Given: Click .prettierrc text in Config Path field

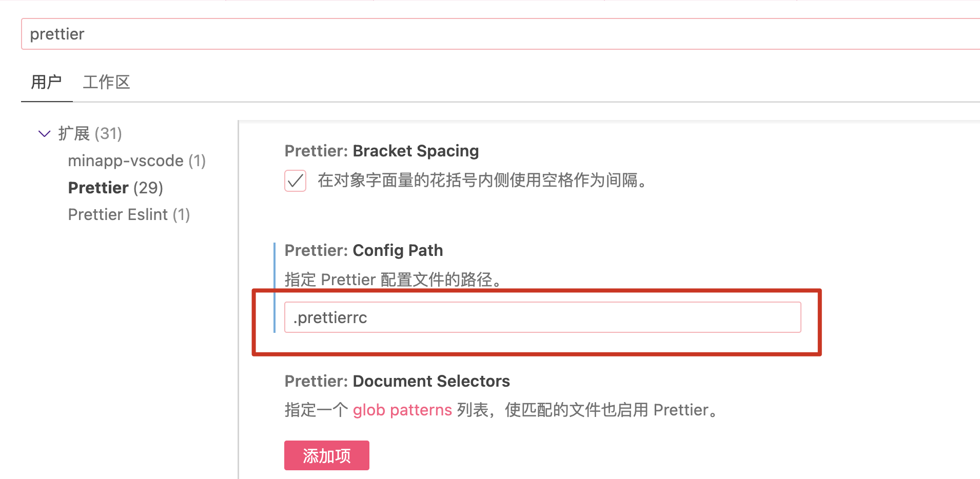Looking at the screenshot, I should (330, 318).
